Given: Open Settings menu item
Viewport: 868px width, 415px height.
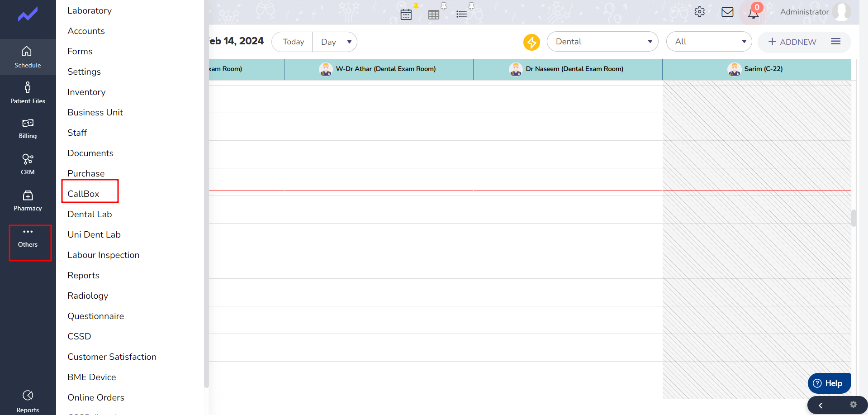Looking at the screenshot, I should coord(84,72).
